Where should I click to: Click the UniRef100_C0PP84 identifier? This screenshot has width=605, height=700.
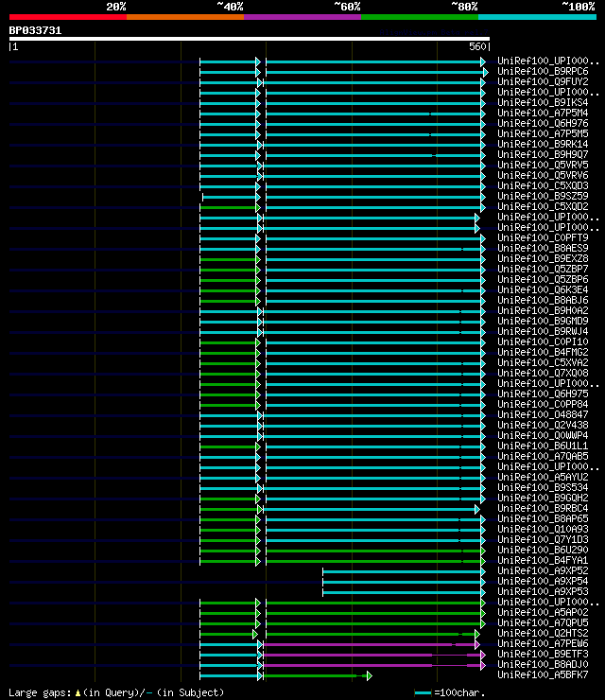tap(543, 404)
